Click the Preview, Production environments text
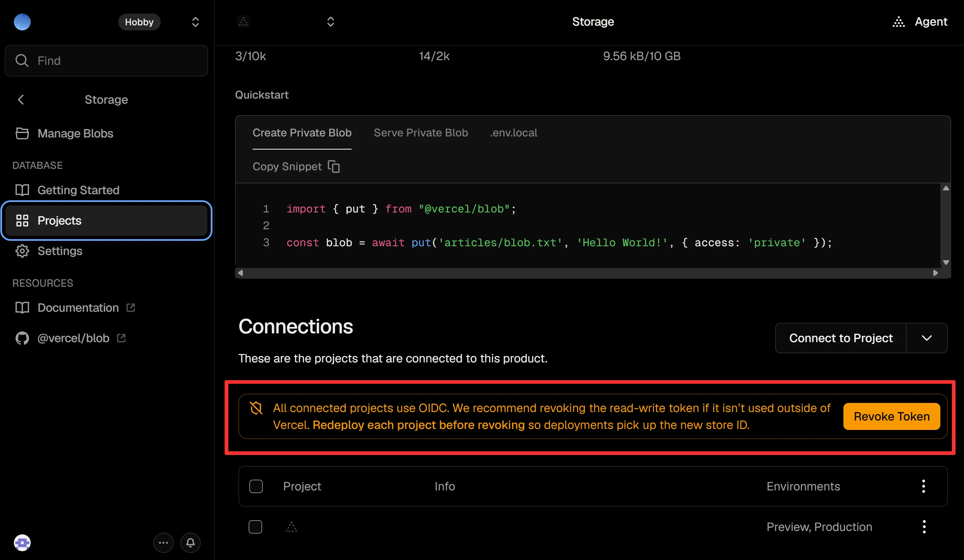 tap(819, 527)
